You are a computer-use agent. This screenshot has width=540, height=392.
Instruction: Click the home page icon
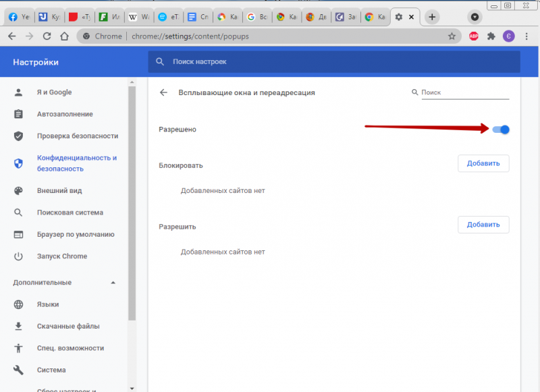(x=64, y=36)
